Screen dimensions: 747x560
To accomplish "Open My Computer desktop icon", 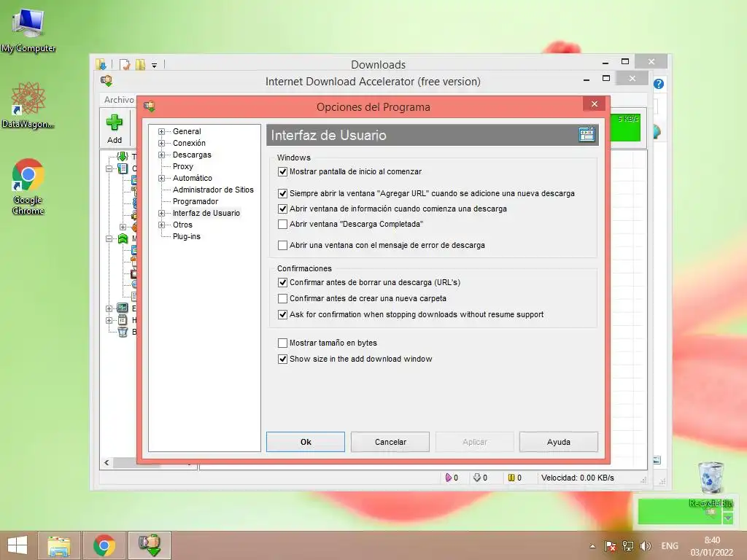I will (x=28, y=31).
